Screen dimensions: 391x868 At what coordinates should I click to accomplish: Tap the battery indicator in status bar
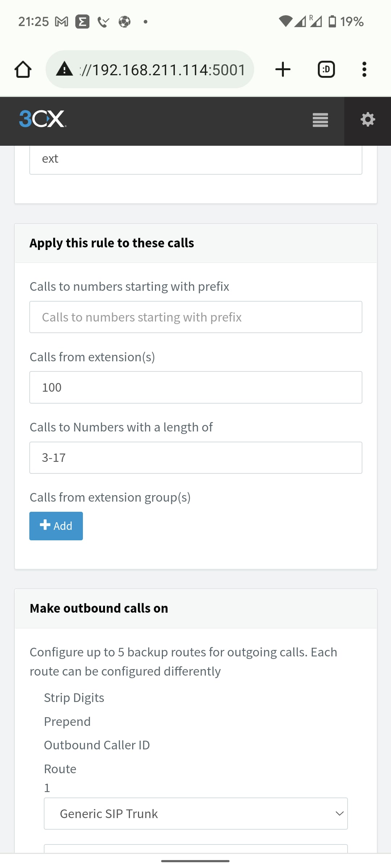tap(332, 22)
